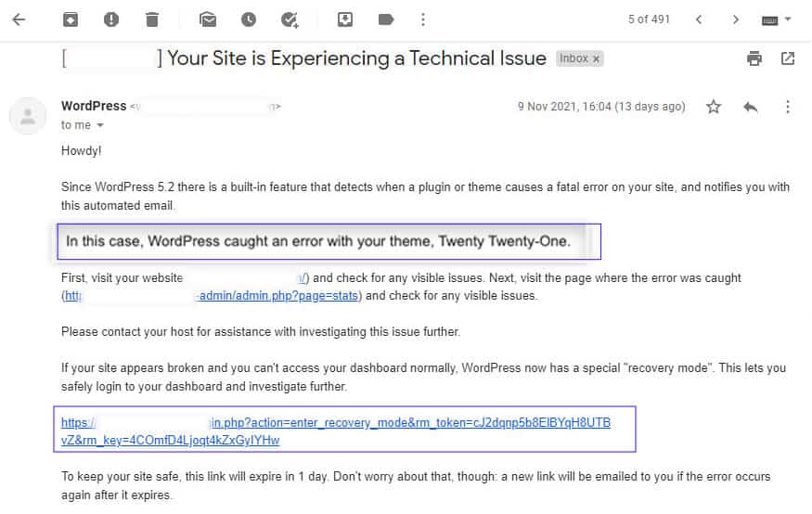Screen dimensions: 812x514
Task: Click the '5 of 491' counter
Action: [x=649, y=19]
